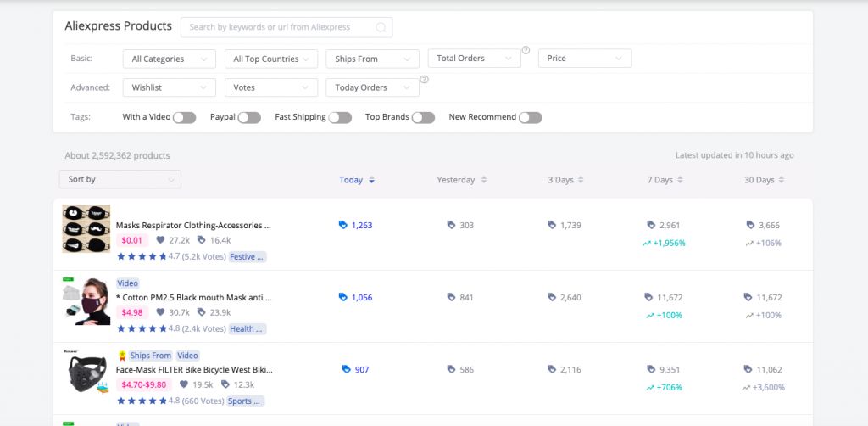
Task: Click the trend arrow beside +1,956%
Action: coord(647,244)
